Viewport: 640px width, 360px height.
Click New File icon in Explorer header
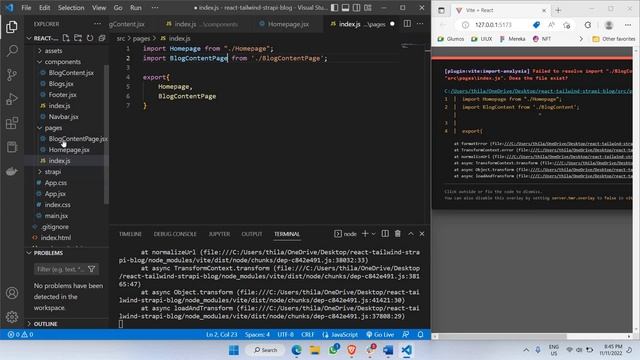[x=66, y=38]
